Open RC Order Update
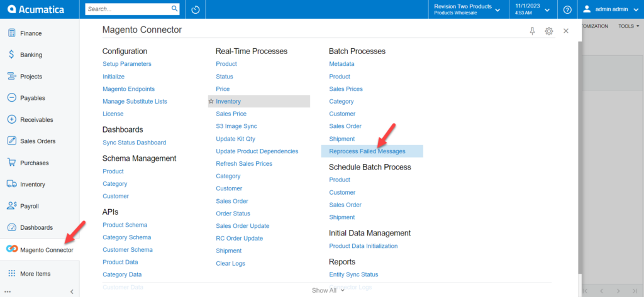 click(x=240, y=239)
